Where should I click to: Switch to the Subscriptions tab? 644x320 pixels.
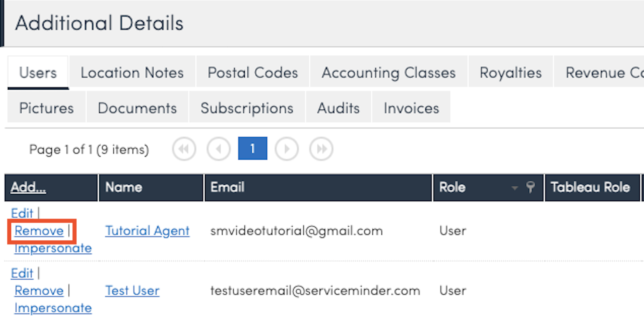(247, 108)
